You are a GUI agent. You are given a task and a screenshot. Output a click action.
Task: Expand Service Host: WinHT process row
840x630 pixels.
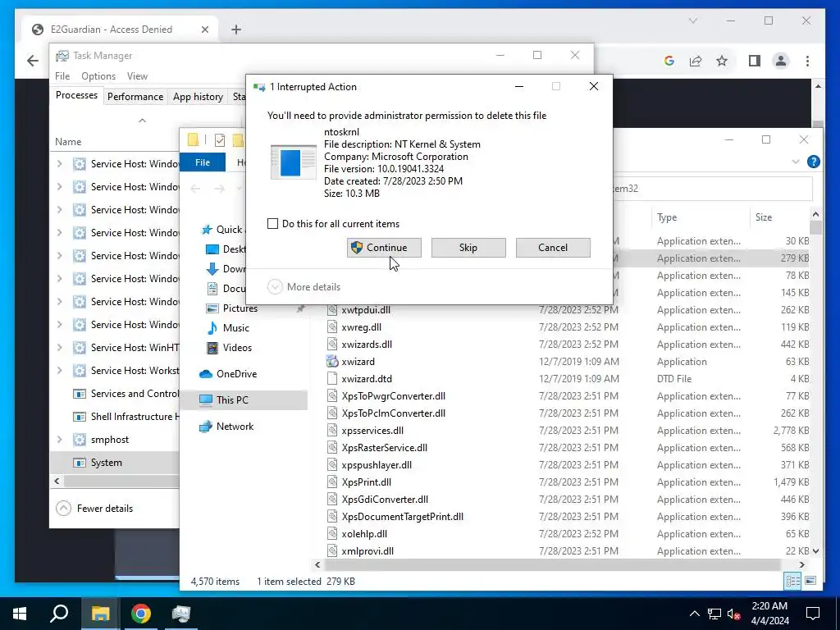click(59, 348)
